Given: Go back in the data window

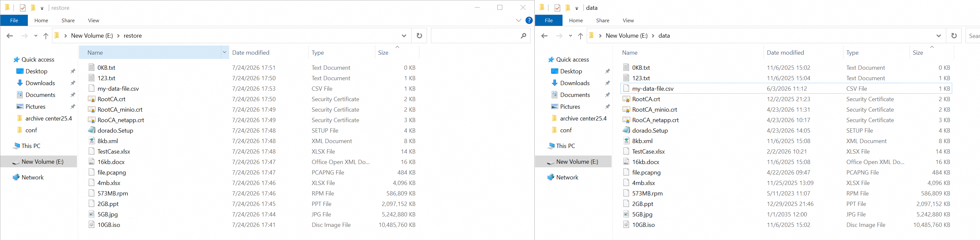Looking at the screenshot, I should 545,36.
